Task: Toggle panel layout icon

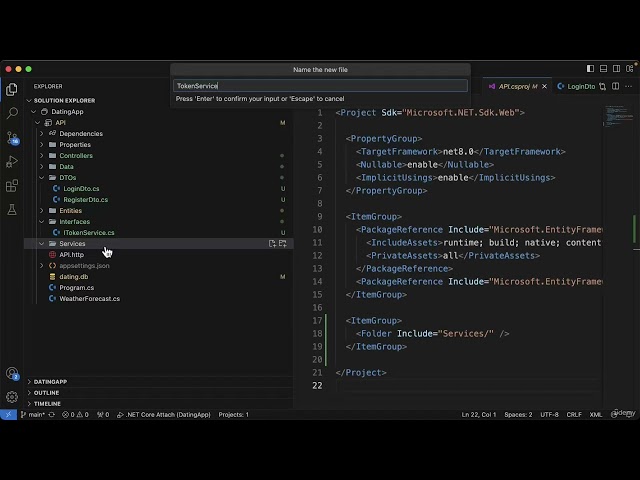Action: coord(603,69)
